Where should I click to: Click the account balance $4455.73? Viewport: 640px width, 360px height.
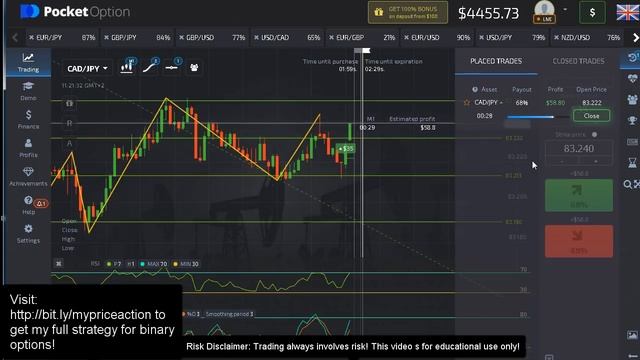(488, 13)
